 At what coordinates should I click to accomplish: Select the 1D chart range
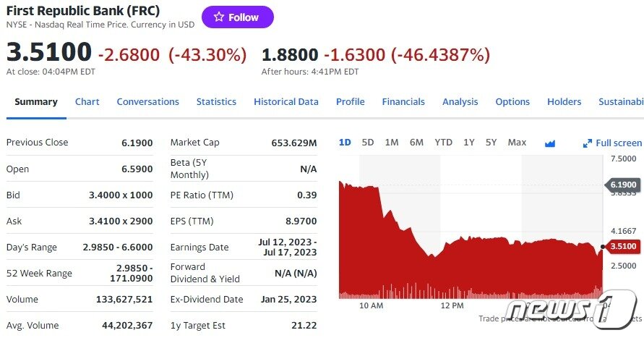pos(345,143)
